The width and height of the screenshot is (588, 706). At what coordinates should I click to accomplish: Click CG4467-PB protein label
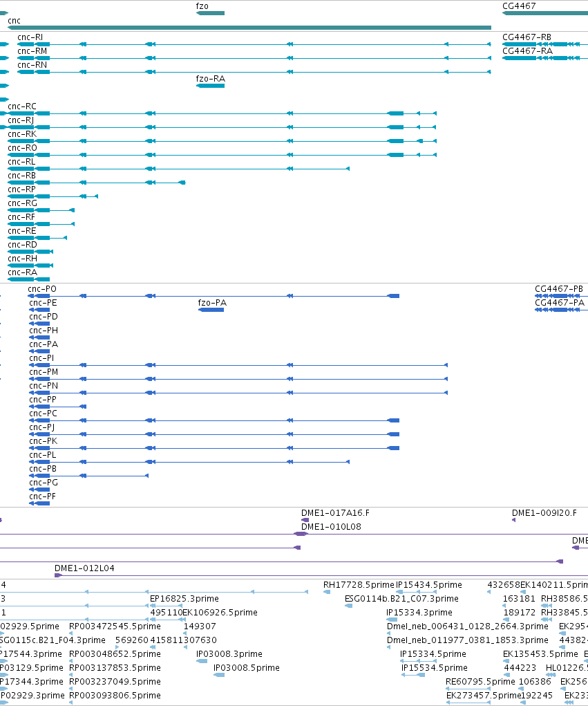[x=559, y=288]
